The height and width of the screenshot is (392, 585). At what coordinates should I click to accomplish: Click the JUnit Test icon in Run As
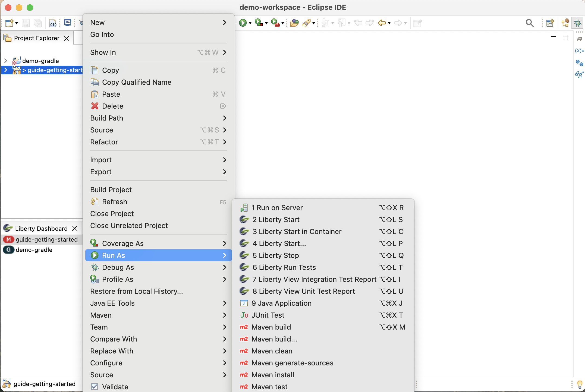coord(244,315)
